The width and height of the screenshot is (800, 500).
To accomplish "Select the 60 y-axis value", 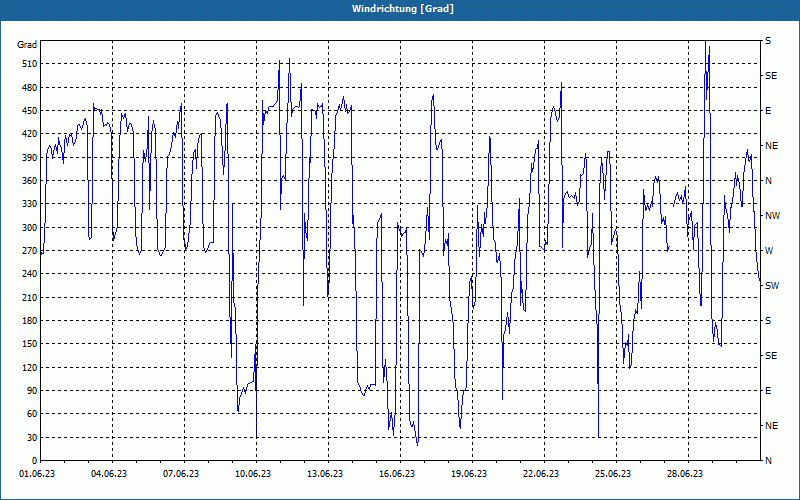I will (31, 414).
